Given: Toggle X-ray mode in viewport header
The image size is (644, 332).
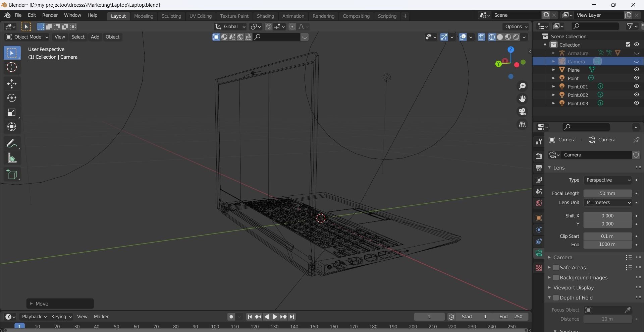Looking at the screenshot, I should point(481,37).
